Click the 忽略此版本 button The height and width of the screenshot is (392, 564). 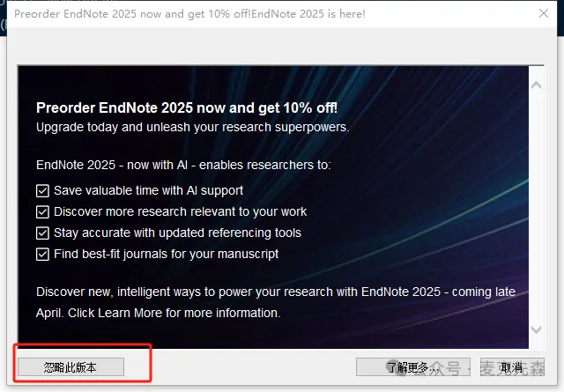coord(70,367)
